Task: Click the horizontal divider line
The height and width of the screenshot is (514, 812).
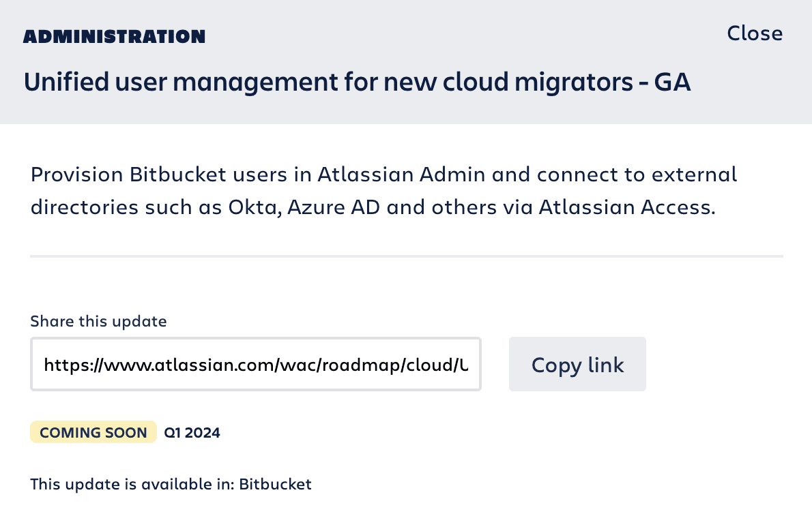Action: click(406, 256)
